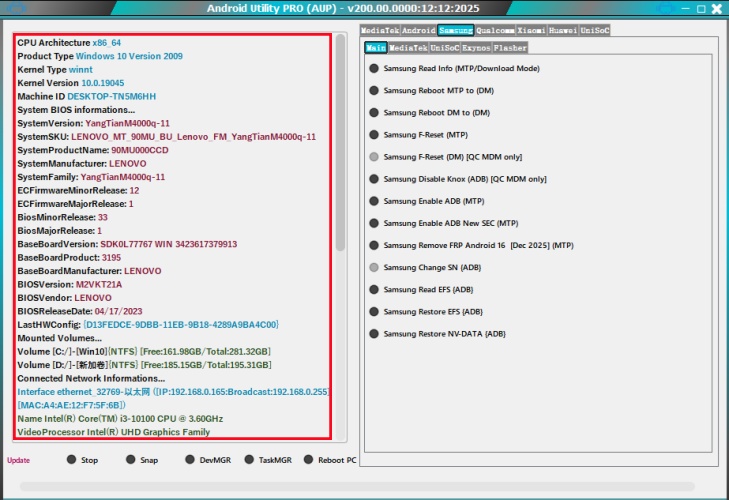Choose Samsung Restore NV-DATA (ADB)
729x500 pixels.
pos(437,333)
